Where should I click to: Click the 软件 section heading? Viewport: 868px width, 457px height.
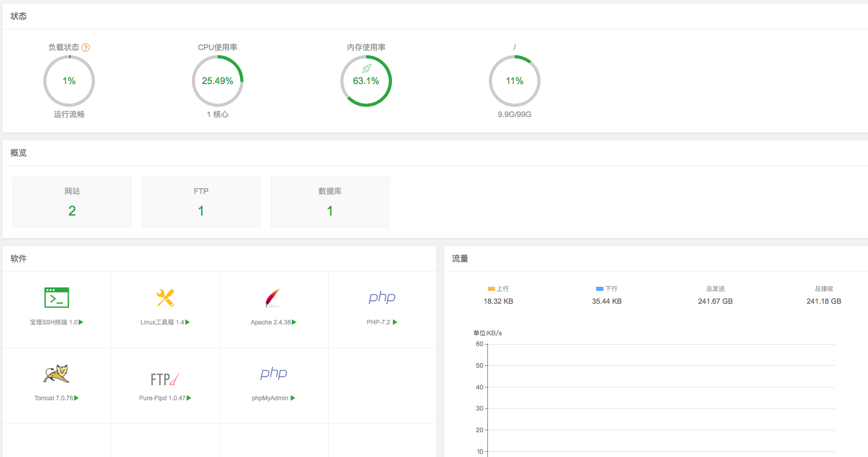click(x=19, y=259)
